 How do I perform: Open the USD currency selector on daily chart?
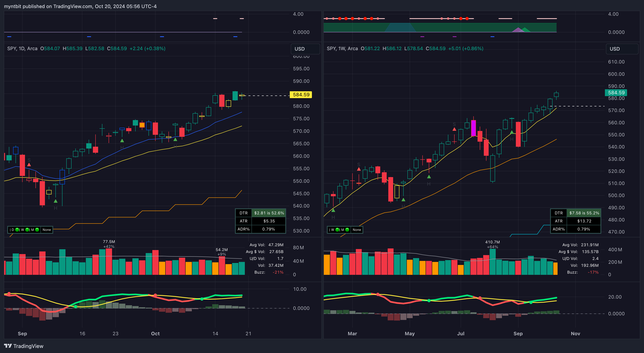pyautogui.click(x=305, y=49)
